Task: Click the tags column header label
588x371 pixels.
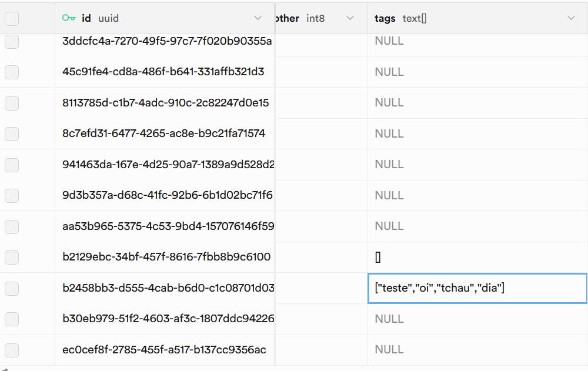Action: pyautogui.click(x=385, y=18)
